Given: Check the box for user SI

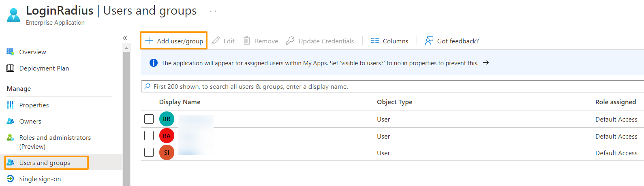Looking at the screenshot, I should [149, 152].
